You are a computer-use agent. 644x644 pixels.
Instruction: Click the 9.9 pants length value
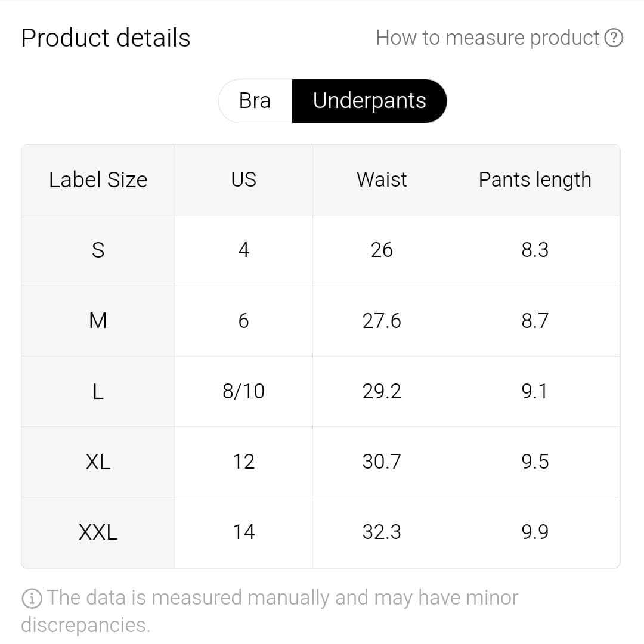coord(535,532)
